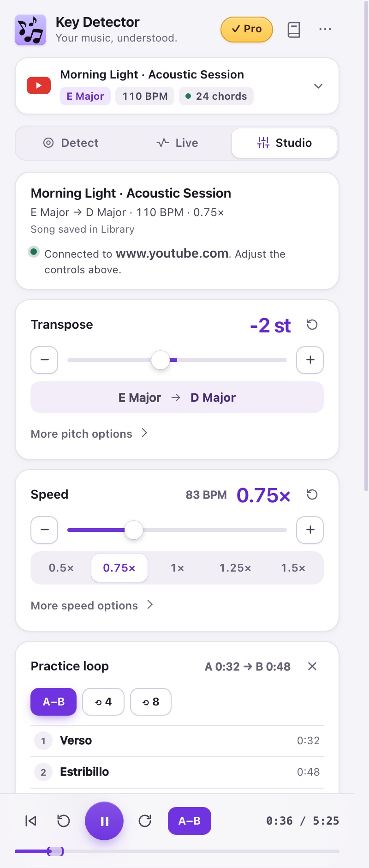Clear the practice loop with X
Screen dimensions: 369x868
coord(312,666)
